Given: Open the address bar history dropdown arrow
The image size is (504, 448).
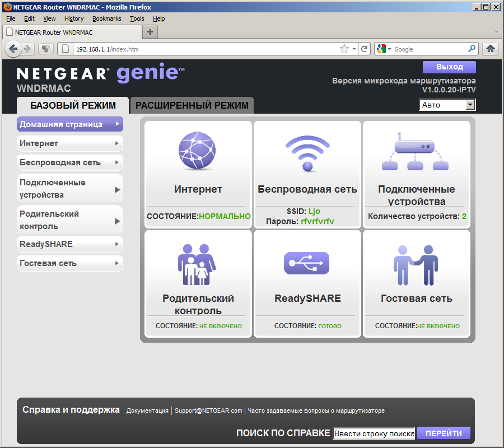Looking at the screenshot, I should [354, 49].
